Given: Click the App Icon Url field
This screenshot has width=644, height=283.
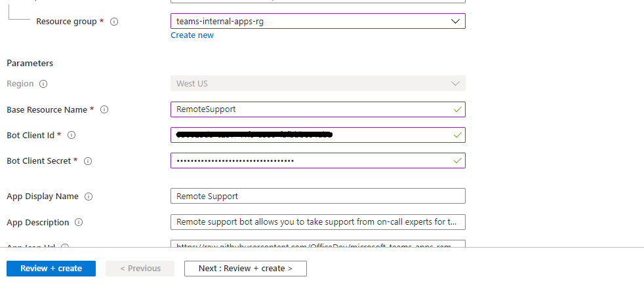Looking at the screenshot, I should 318,244.
